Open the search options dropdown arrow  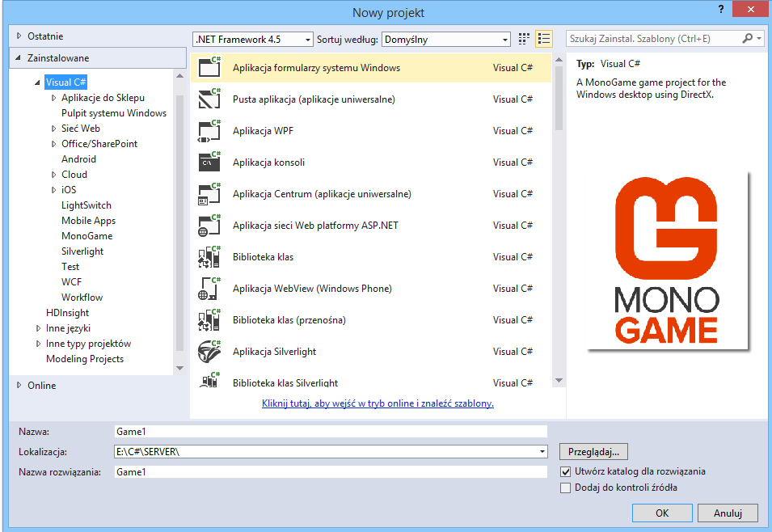point(759,39)
